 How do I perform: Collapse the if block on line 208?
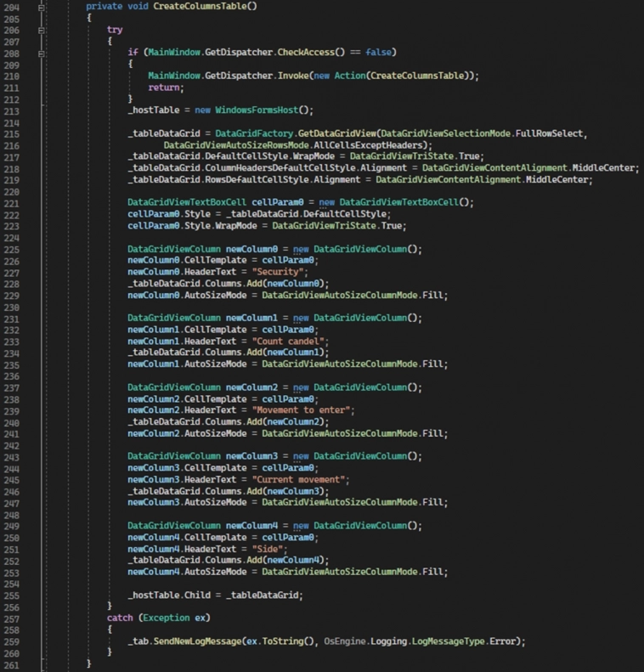point(41,54)
